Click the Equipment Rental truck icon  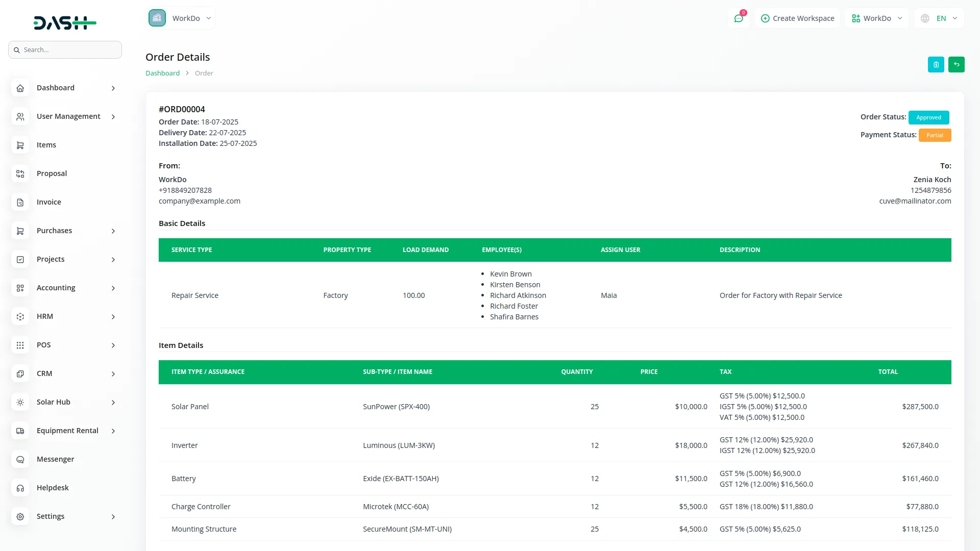(x=20, y=431)
